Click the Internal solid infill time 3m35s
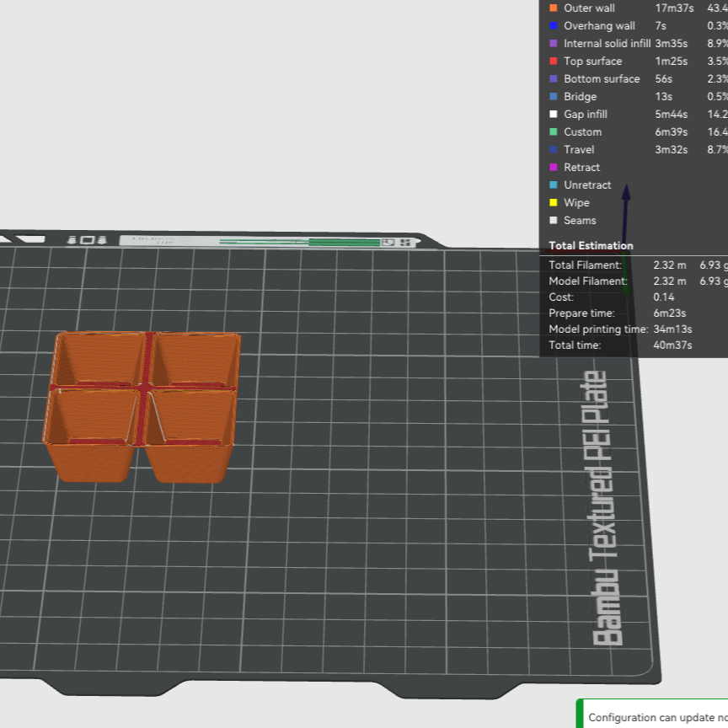This screenshot has width=728, height=728. pos(672,43)
